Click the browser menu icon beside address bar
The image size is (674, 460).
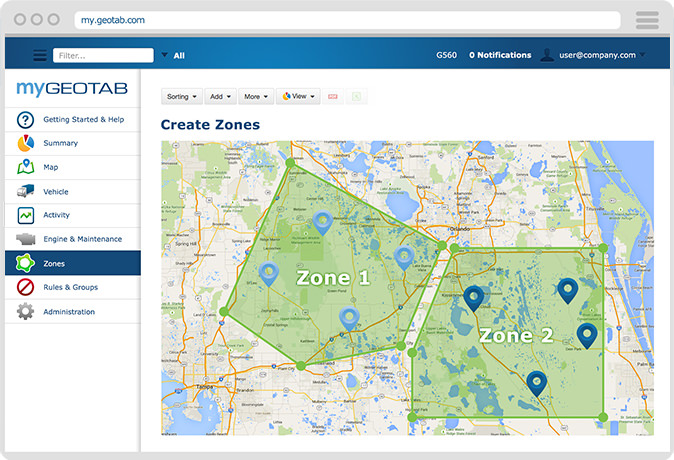point(647,20)
